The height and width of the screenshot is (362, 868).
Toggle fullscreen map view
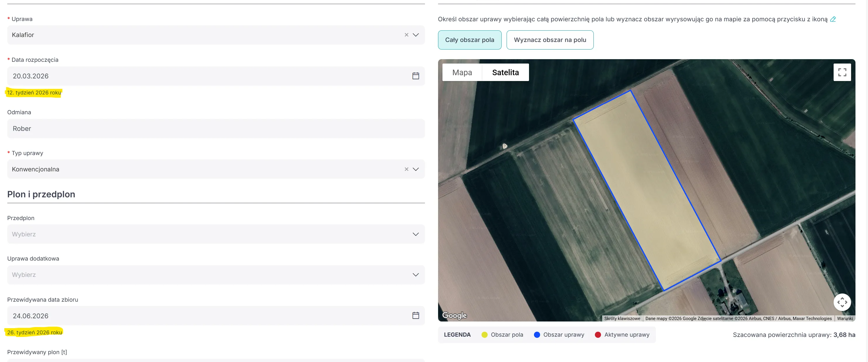(842, 72)
